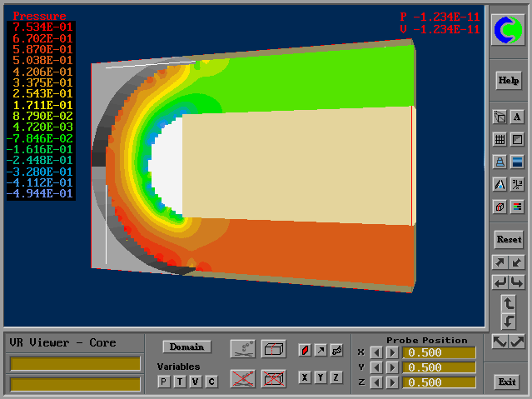Open the Domain settings
This screenshot has height=399, width=532.
click(187, 347)
